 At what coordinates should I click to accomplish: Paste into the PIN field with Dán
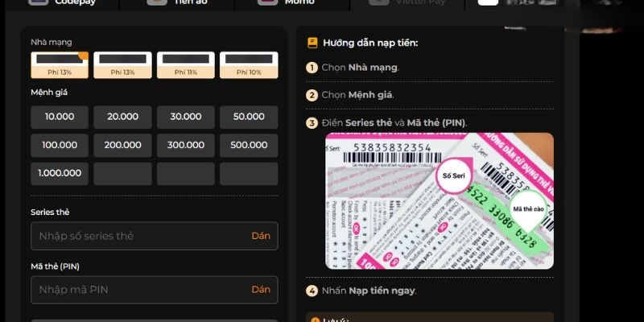(x=261, y=290)
